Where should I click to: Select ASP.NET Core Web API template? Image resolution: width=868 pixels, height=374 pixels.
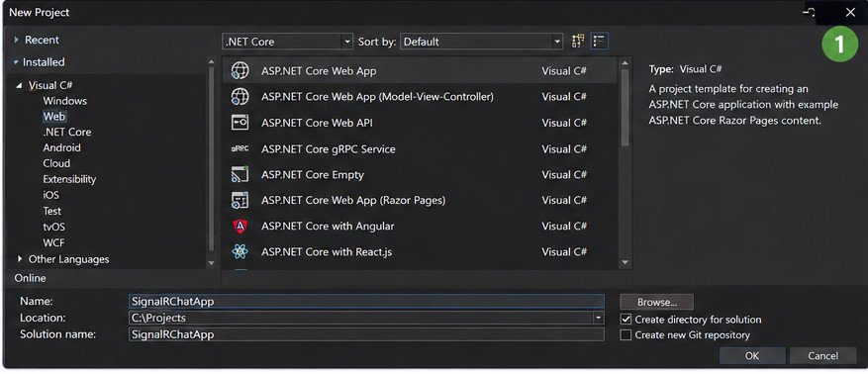[x=421, y=123]
